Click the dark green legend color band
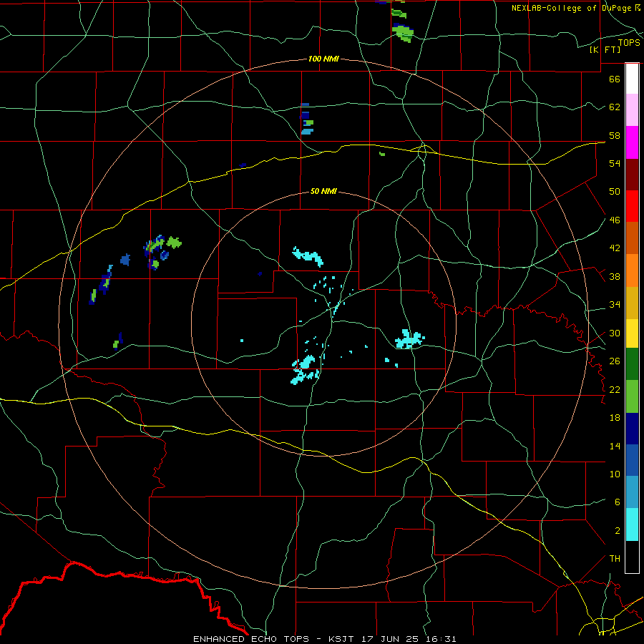Image resolution: width=644 pixels, height=644 pixels. click(x=632, y=364)
